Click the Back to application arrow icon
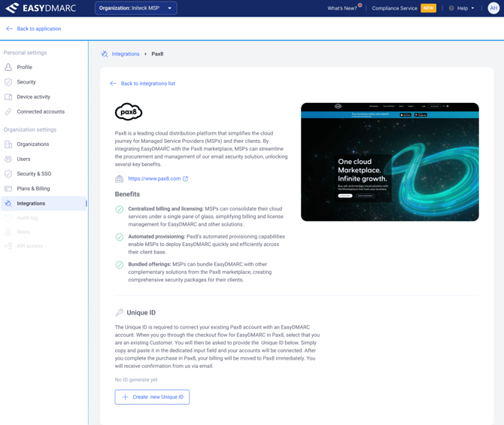This screenshot has width=504, height=425. click(x=9, y=29)
